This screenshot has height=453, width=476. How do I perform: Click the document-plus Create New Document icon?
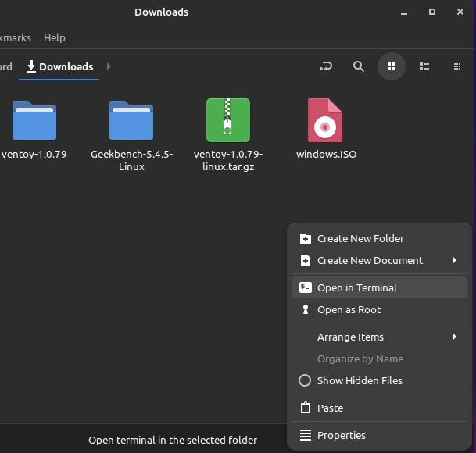click(306, 260)
